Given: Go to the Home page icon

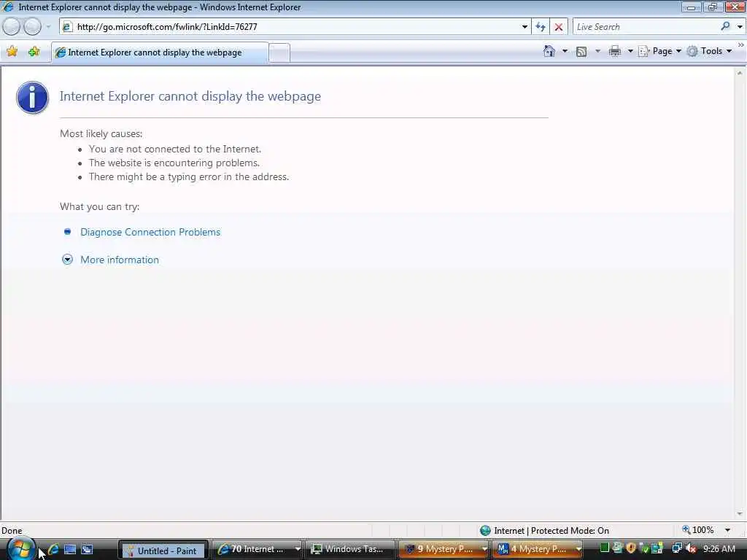Looking at the screenshot, I should click(549, 51).
